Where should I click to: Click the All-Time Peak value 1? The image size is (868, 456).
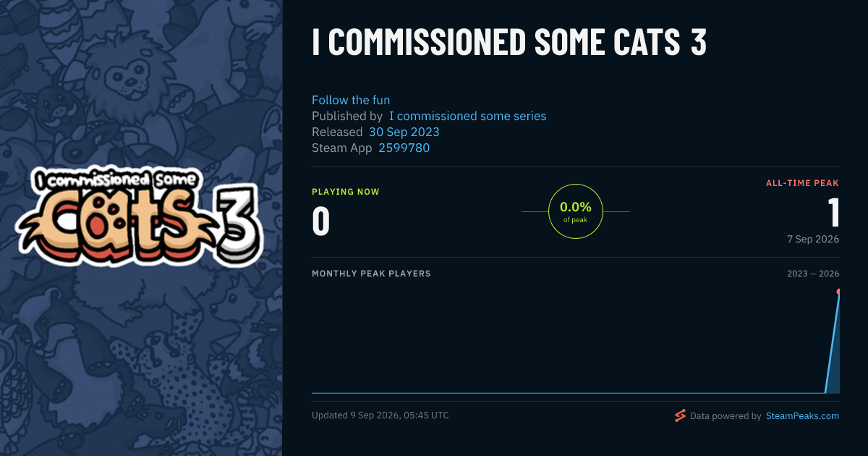(x=833, y=213)
